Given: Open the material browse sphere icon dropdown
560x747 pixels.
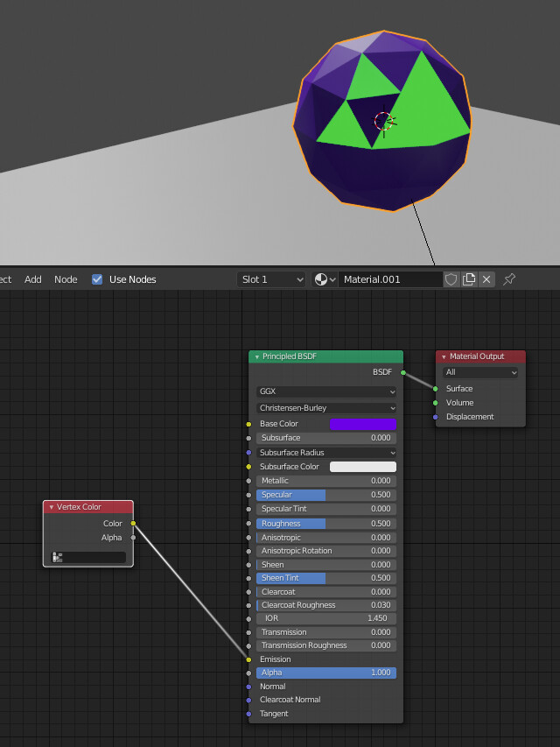Looking at the screenshot, I should pyautogui.click(x=325, y=279).
